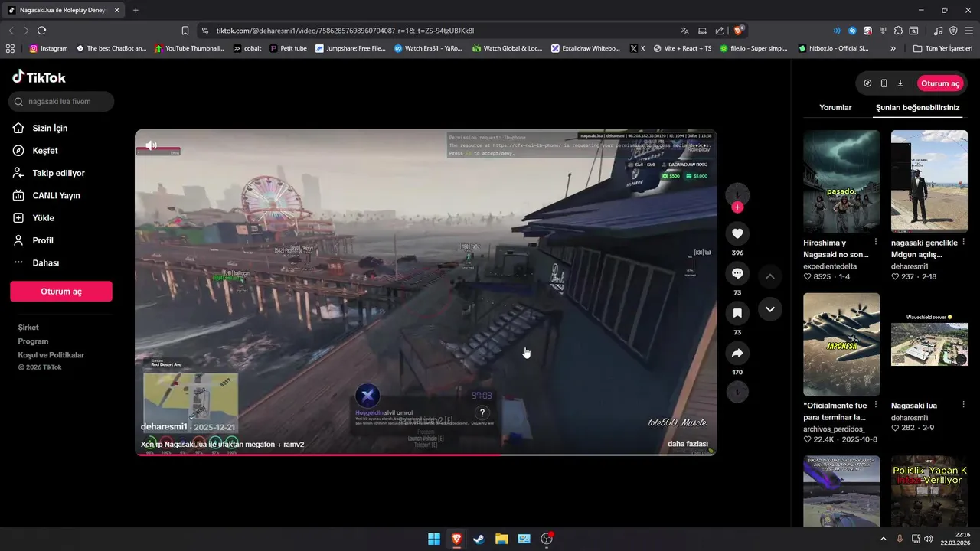Open the Instagram bookmark
This screenshot has width=980, height=551.
tap(48, 48)
